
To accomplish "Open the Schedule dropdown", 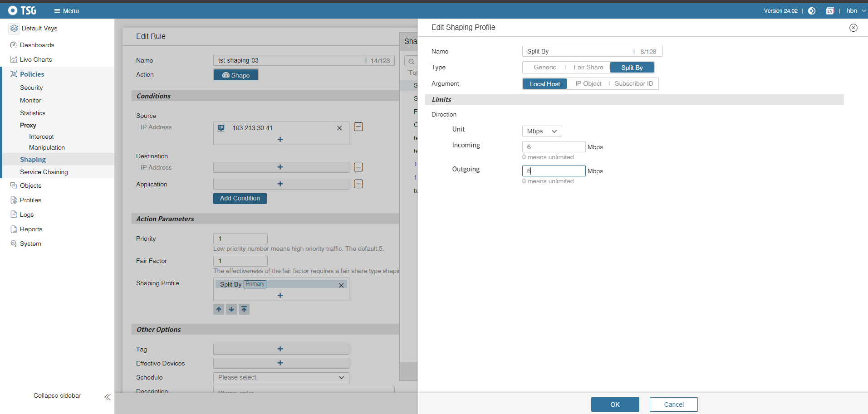I will (281, 377).
